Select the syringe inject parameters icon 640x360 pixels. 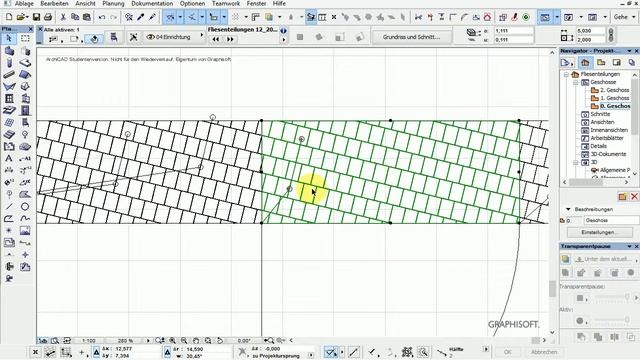152,17
